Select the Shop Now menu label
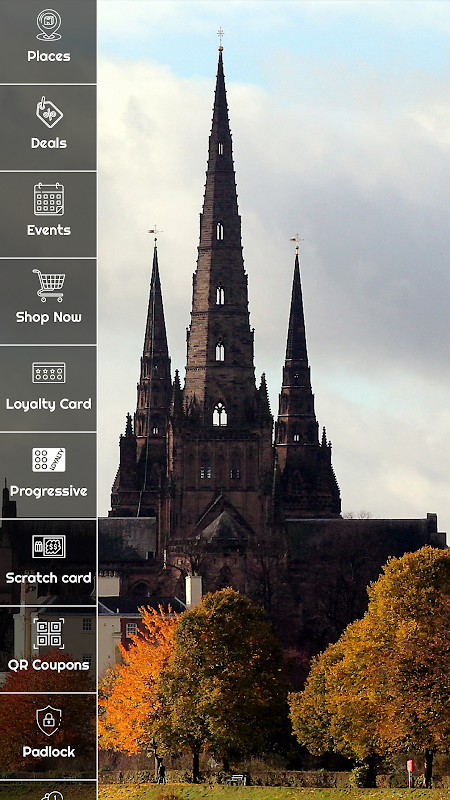The width and height of the screenshot is (450, 800). pos(48,317)
